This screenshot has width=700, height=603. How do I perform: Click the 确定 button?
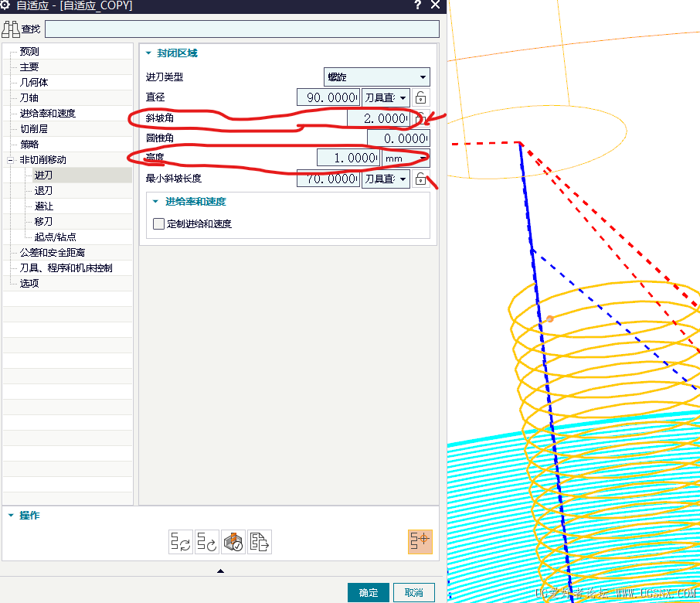point(369,592)
